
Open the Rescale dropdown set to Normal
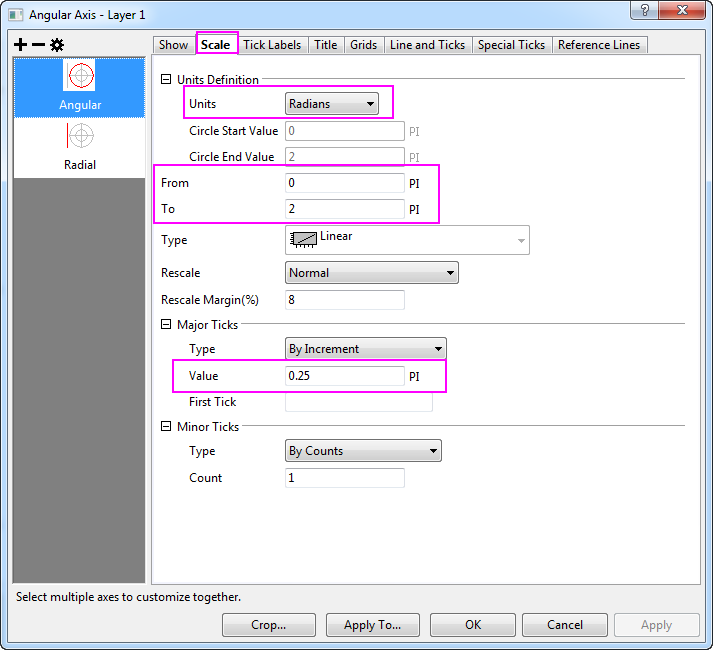pyautogui.click(x=371, y=273)
